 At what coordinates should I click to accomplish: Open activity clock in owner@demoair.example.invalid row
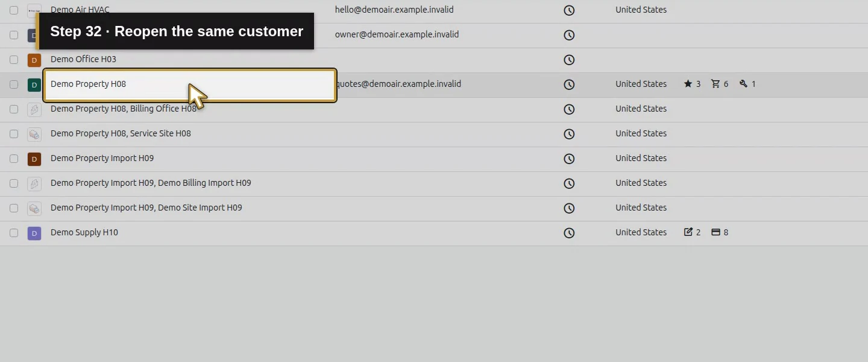pyautogui.click(x=569, y=35)
